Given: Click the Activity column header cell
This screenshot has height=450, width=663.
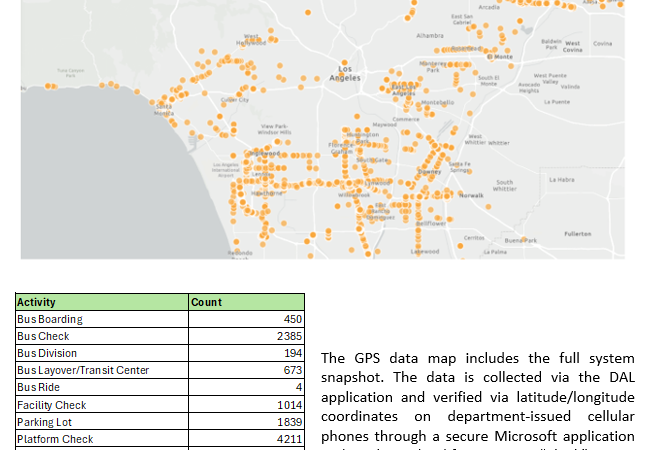Looking at the screenshot, I should (x=37, y=302).
